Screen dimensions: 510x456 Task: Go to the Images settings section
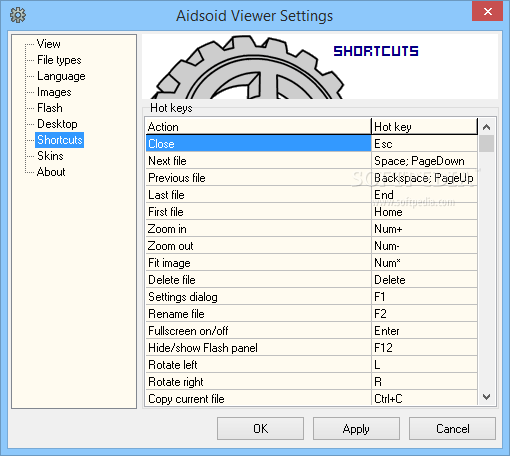[54, 92]
